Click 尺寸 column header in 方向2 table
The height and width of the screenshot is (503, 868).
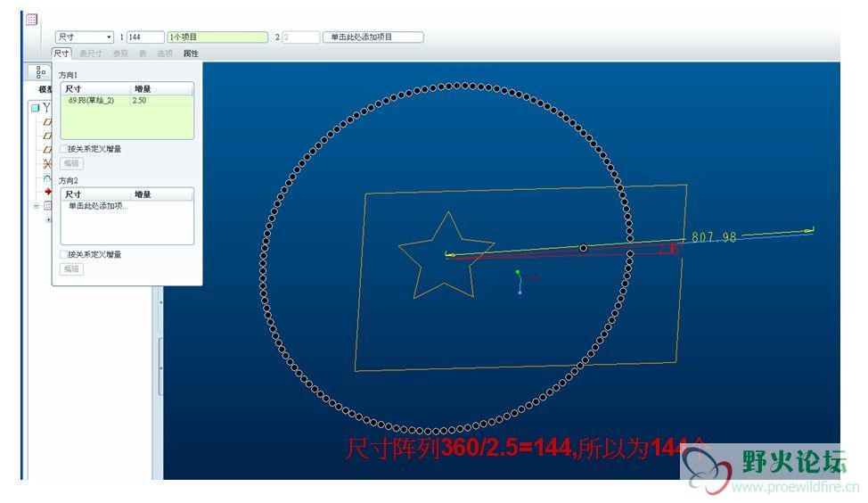coord(96,194)
